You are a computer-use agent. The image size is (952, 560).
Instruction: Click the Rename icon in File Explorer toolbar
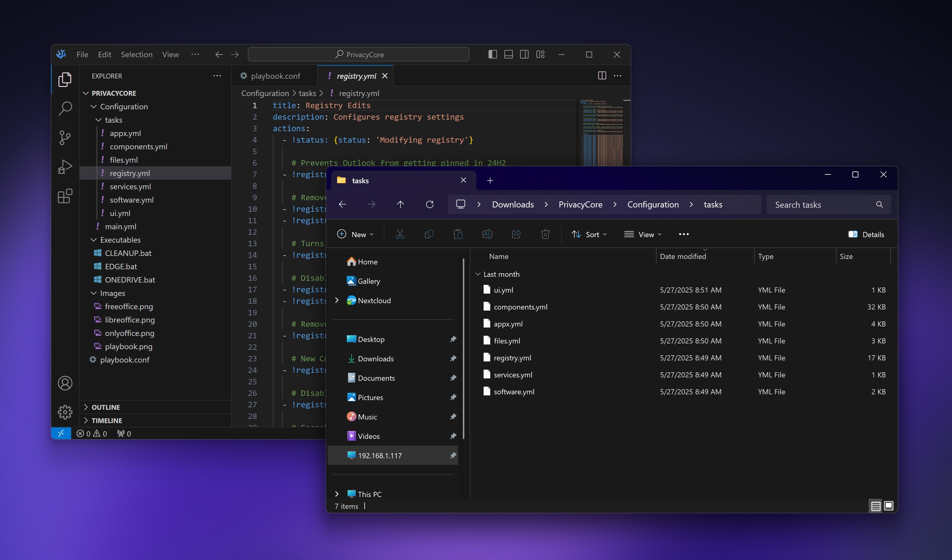coord(487,234)
